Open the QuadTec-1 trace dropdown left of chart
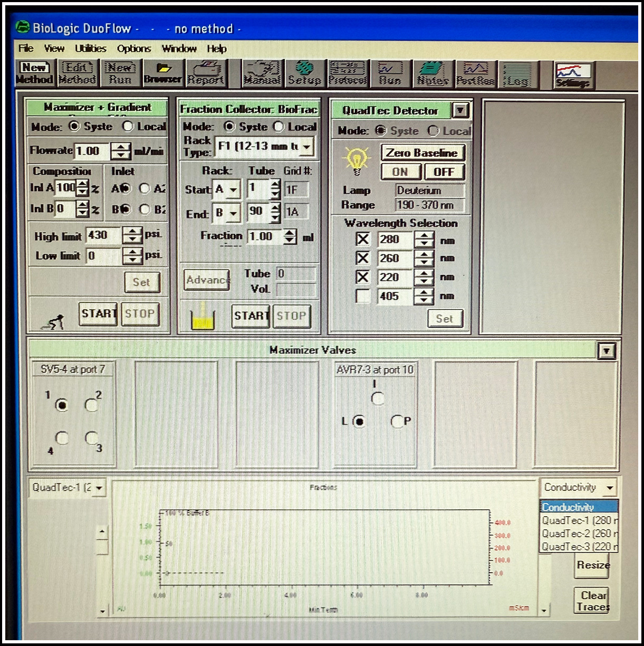The width and height of the screenshot is (644, 646). (x=99, y=488)
